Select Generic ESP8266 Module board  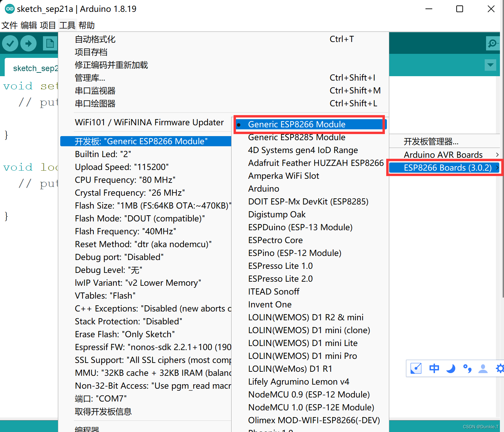click(x=310, y=124)
